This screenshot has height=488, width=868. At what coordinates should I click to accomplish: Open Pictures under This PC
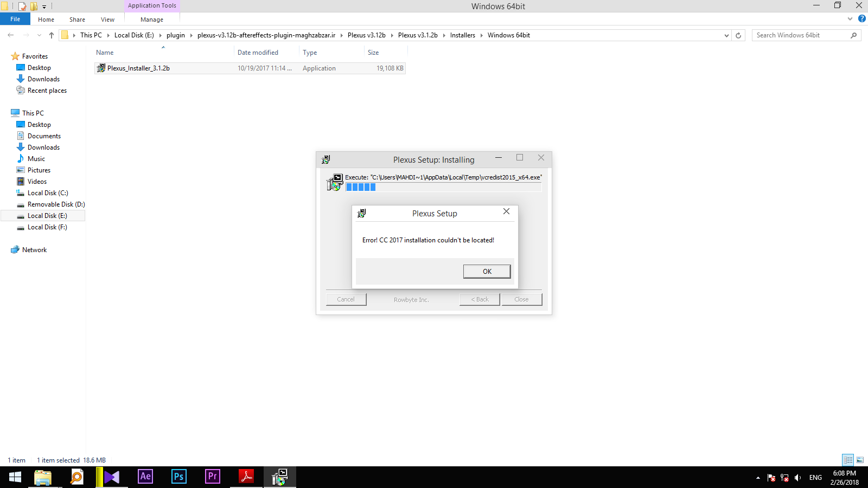tap(39, 170)
